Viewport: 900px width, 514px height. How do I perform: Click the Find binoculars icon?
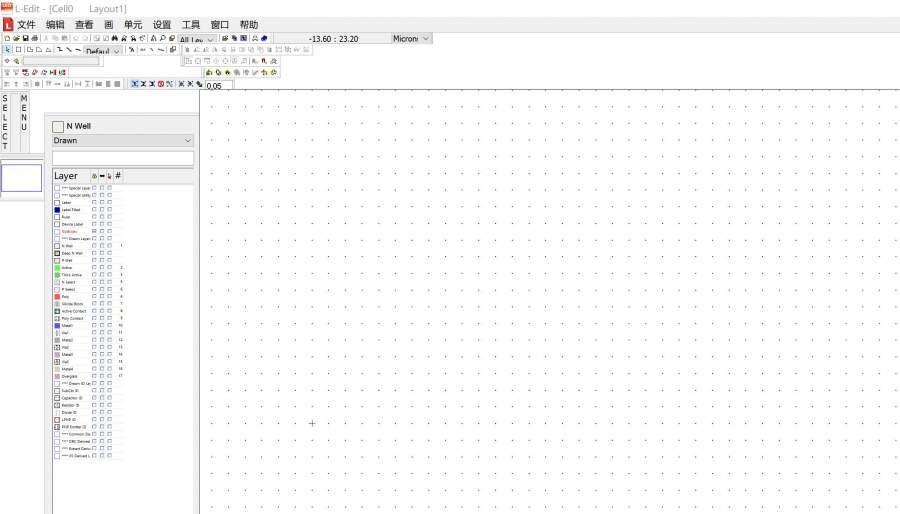coord(115,38)
